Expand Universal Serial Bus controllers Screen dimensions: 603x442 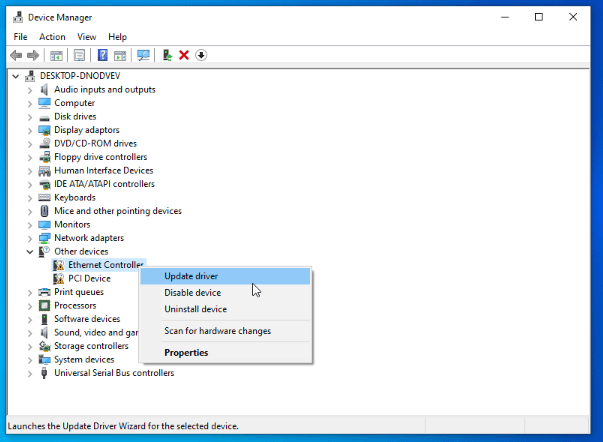30,373
